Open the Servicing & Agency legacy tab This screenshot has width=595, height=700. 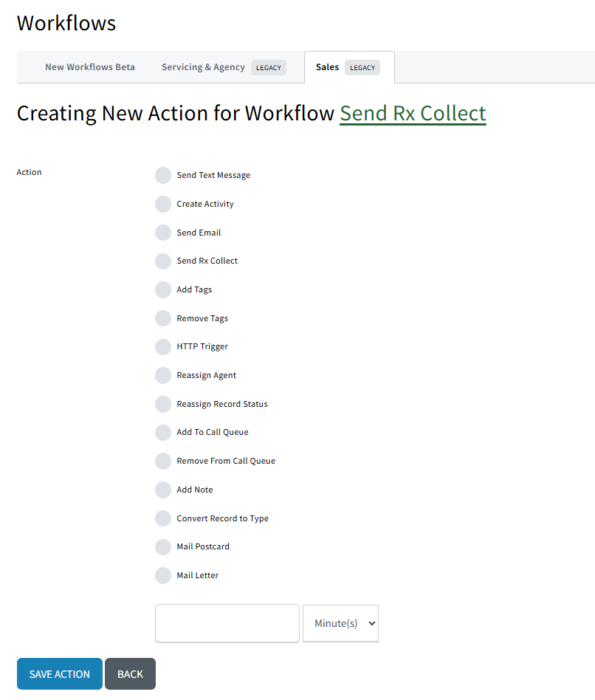[x=224, y=67]
